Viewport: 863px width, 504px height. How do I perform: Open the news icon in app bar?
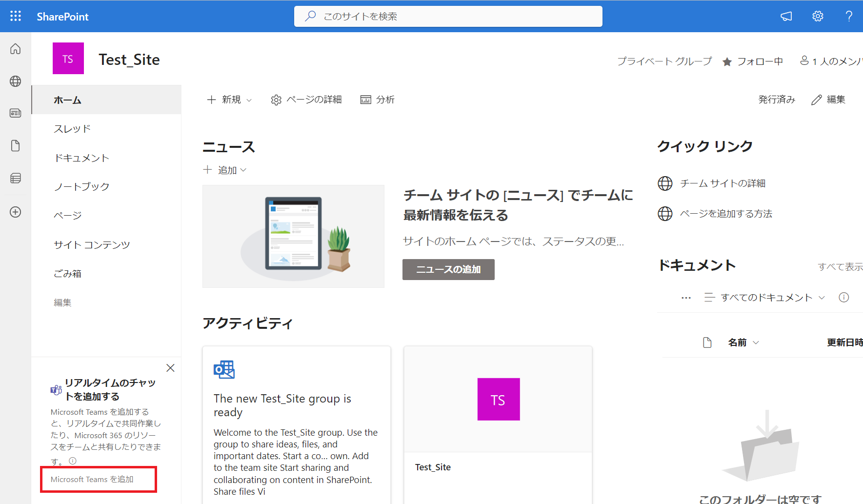point(16,113)
